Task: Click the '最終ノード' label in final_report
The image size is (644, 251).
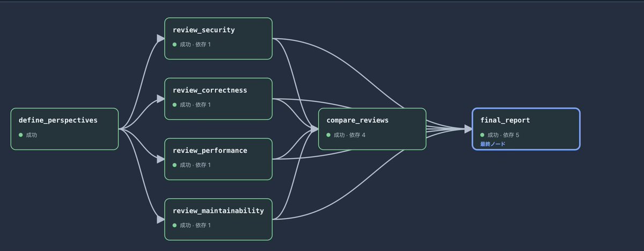Action: click(493, 144)
